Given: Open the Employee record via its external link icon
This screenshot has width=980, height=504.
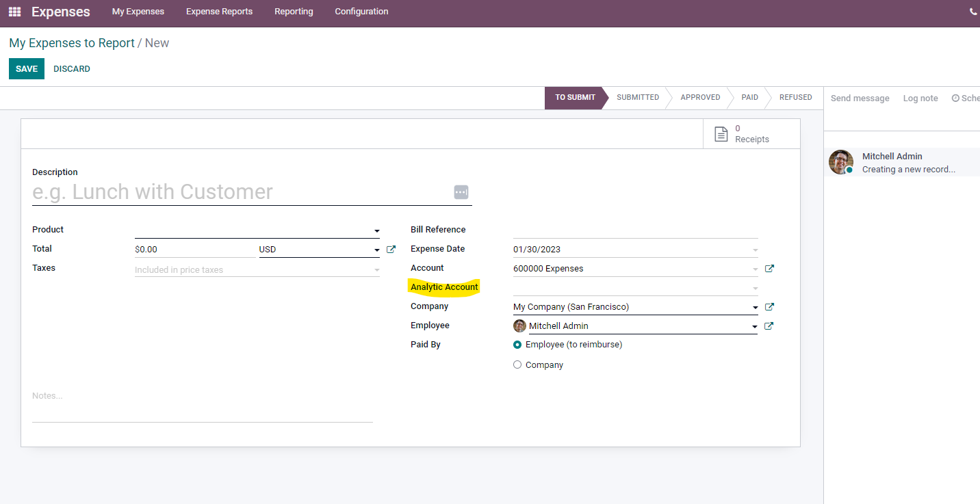Looking at the screenshot, I should [x=769, y=326].
